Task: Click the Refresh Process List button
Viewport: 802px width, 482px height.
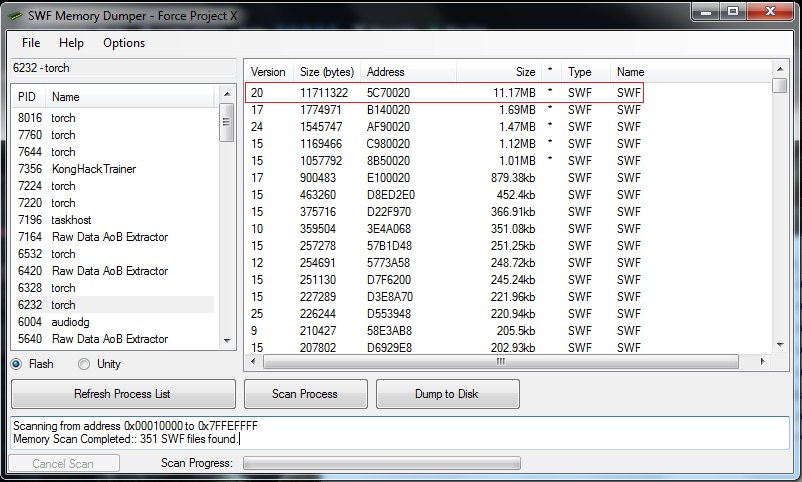Action: [x=122, y=394]
